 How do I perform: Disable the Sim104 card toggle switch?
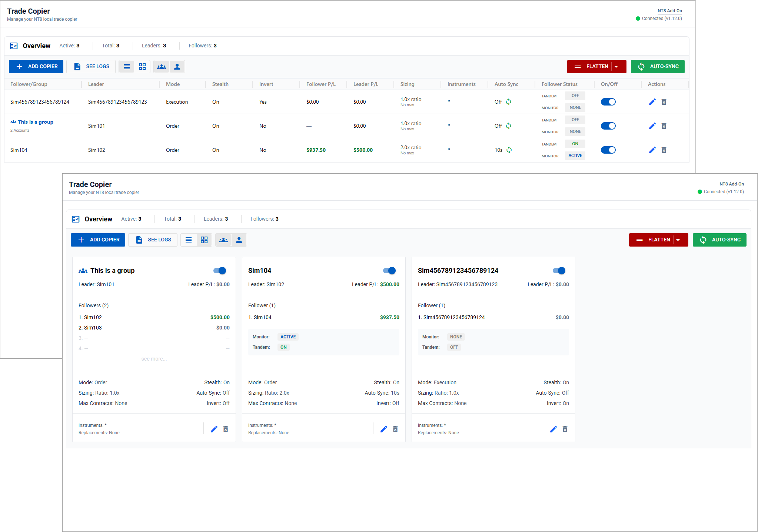point(389,271)
